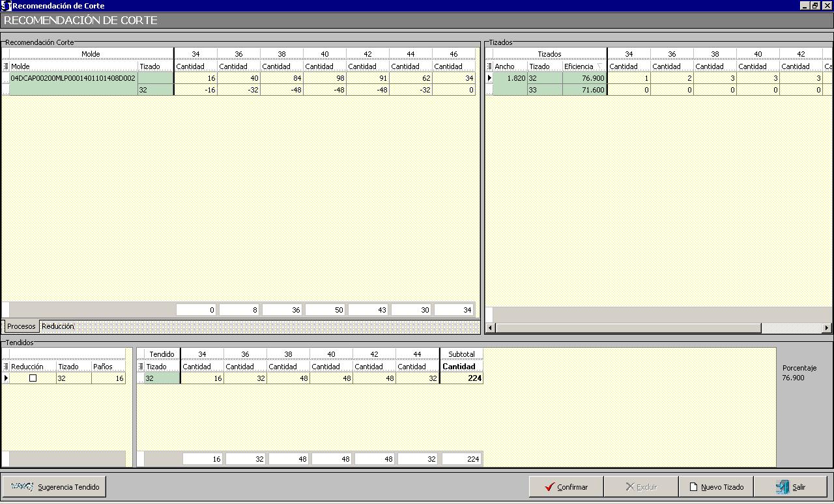This screenshot has height=504, width=834.
Task: Toggle the Reducción checkbox for Tizado 32
Action: pos(33,378)
